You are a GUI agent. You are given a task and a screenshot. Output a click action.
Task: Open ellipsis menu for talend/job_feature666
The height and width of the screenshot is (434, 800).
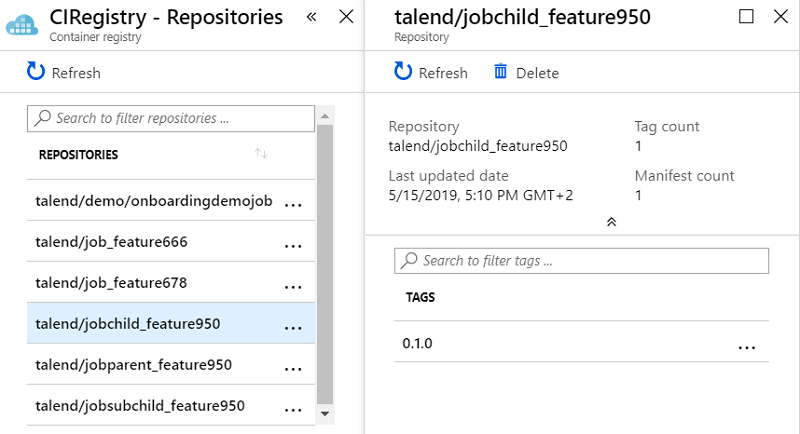point(293,244)
